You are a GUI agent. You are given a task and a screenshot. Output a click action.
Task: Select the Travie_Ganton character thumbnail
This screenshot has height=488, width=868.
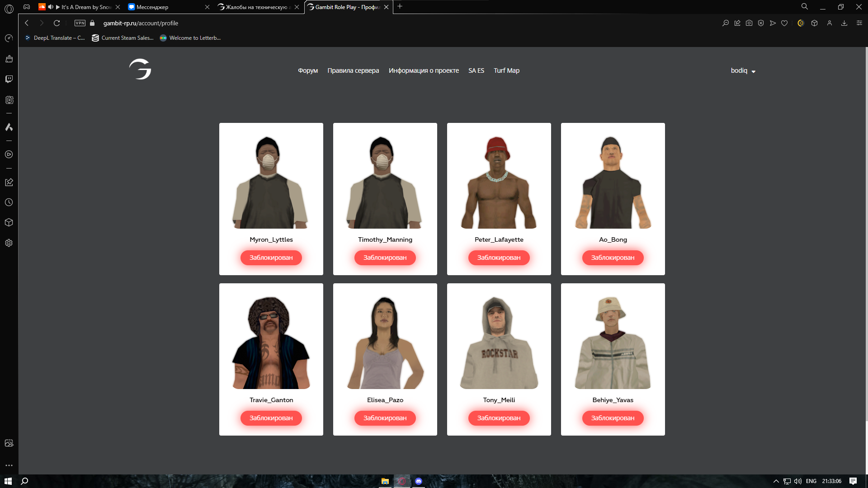pyautogui.click(x=271, y=343)
